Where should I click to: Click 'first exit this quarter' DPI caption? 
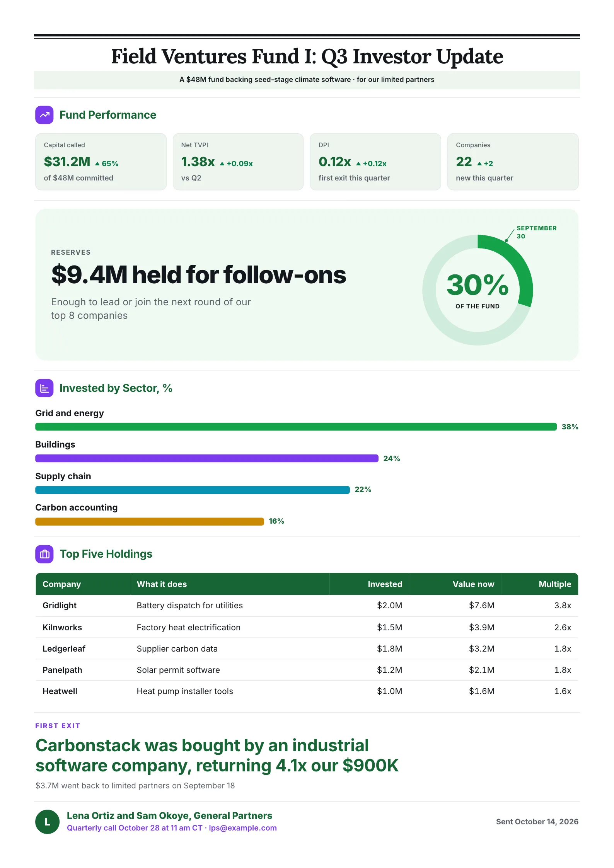click(354, 178)
